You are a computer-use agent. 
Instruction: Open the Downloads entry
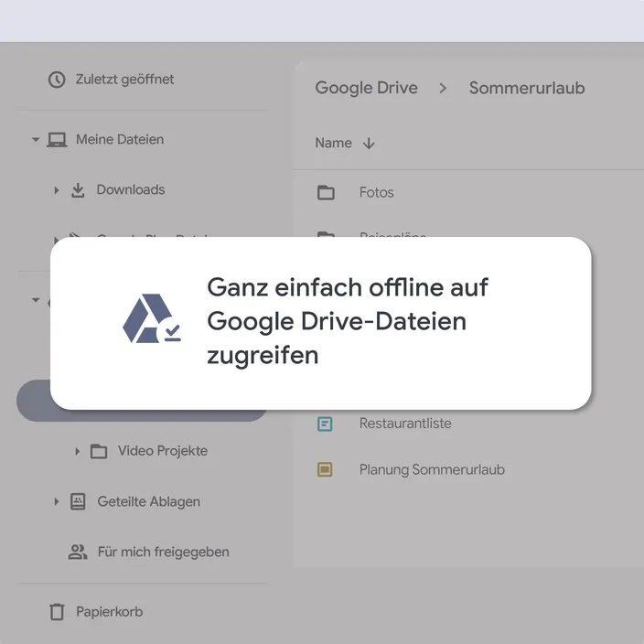(131, 189)
